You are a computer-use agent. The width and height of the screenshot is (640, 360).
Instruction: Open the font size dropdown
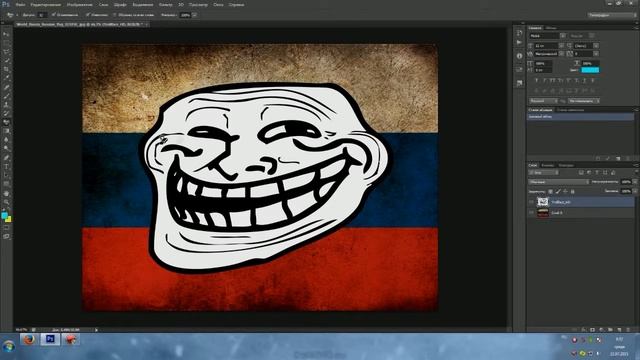tap(562, 46)
